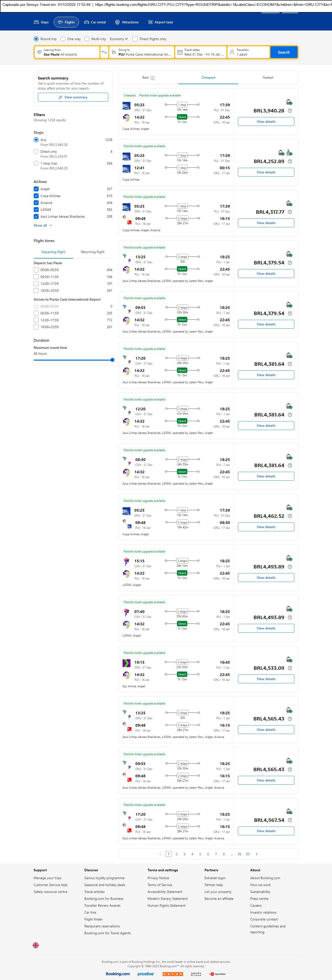332x980 pixels.
Task: Click the Car rental icon in top navigation
Action: coord(86,22)
